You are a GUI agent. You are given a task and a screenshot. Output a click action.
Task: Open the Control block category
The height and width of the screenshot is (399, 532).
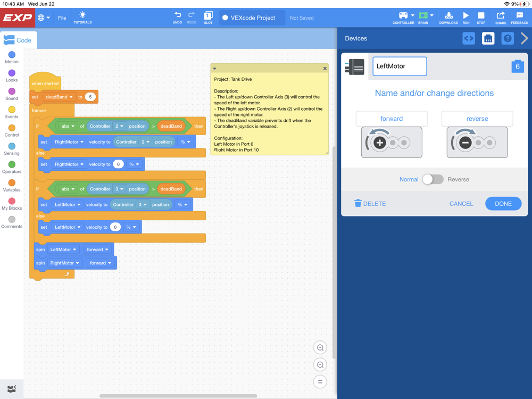[x=12, y=131]
